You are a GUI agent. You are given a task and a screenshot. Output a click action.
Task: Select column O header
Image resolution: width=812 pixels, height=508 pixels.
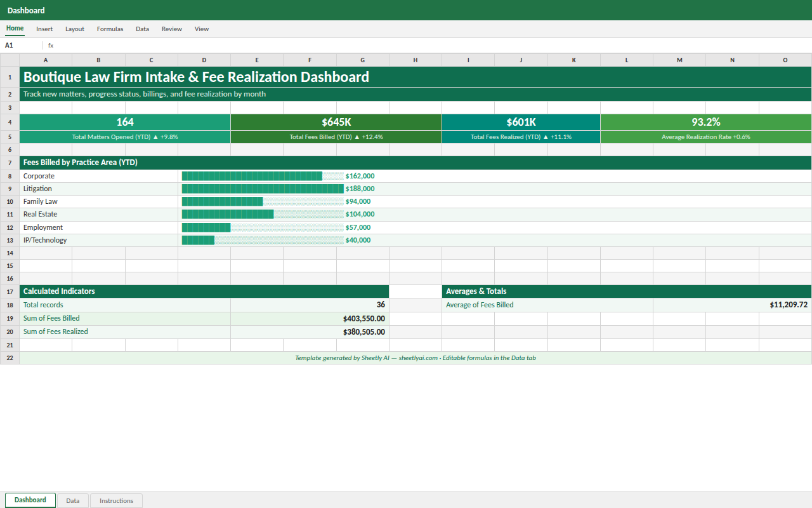[x=785, y=60]
